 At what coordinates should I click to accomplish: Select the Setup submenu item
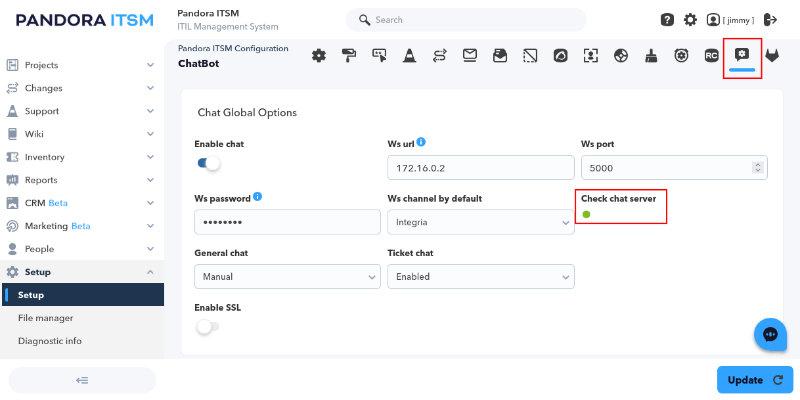tap(83, 295)
